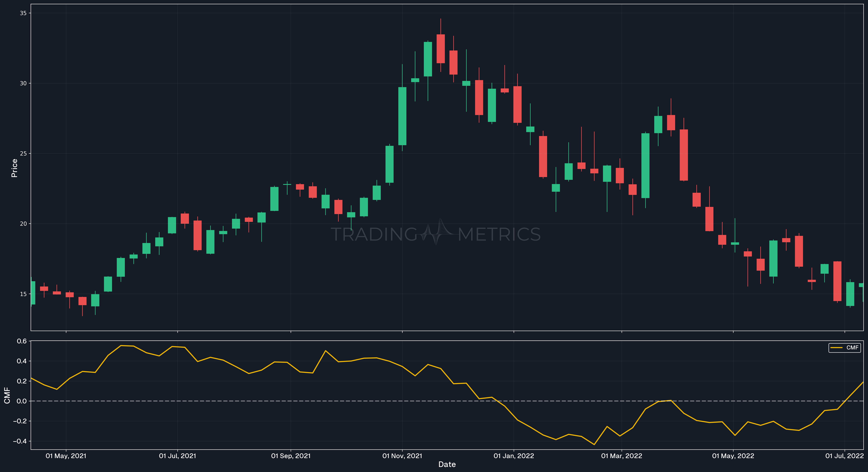Click the −0.2 CMF tick label
Viewport: 868px width, 472px height.
coord(20,421)
